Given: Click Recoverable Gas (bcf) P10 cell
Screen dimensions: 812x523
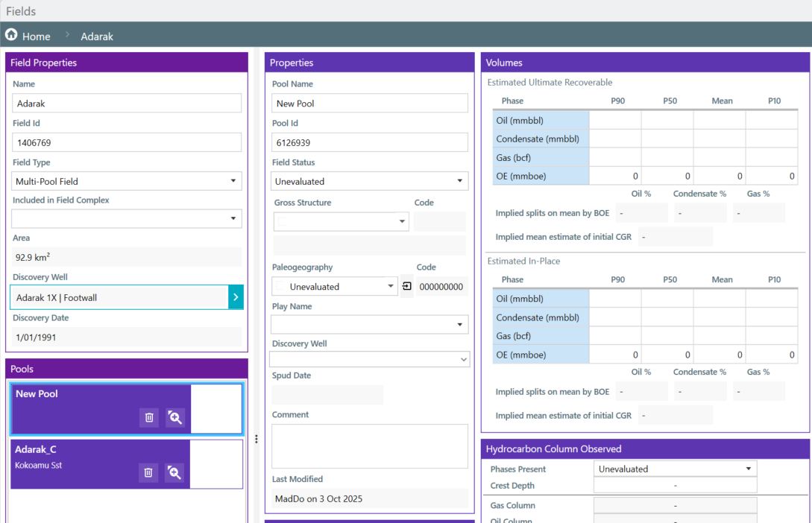Looking at the screenshot, I should tap(772, 157).
